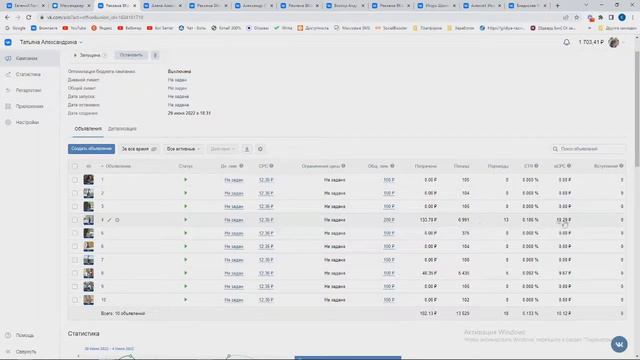Click the round icon next to row 4 pencil
The image size is (640, 360).
pyautogui.click(x=117, y=220)
